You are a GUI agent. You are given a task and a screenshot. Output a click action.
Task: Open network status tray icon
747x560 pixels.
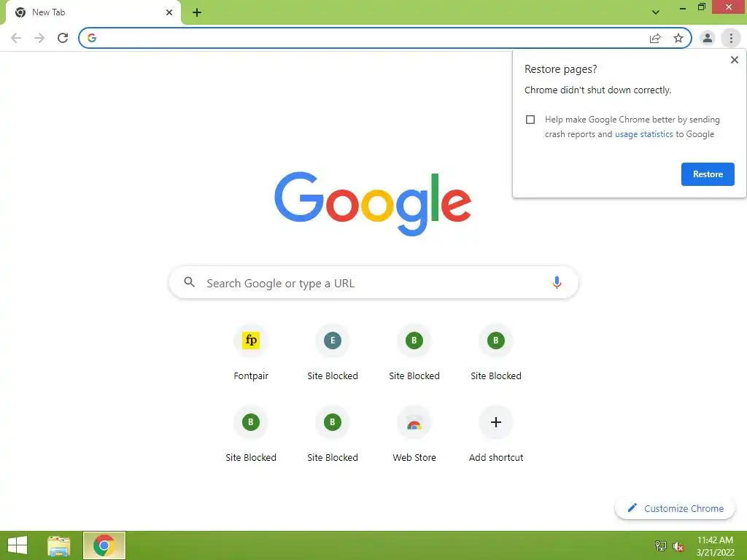(661, 545)
